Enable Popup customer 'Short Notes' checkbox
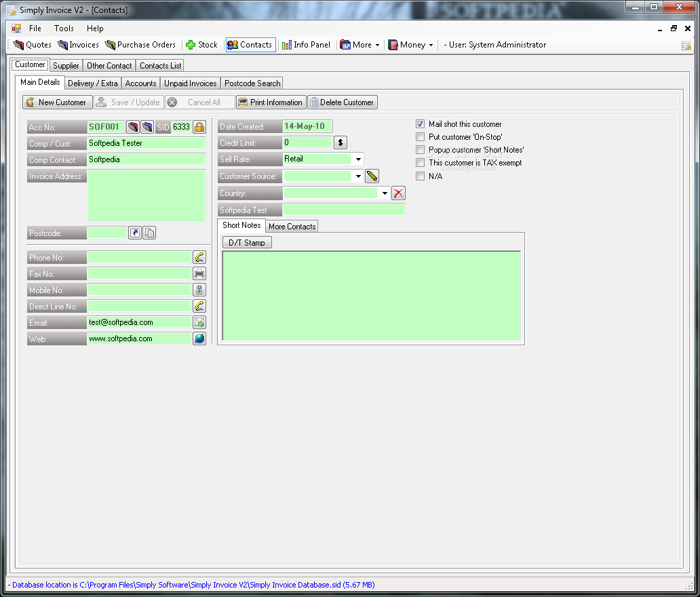 point(420,149)
